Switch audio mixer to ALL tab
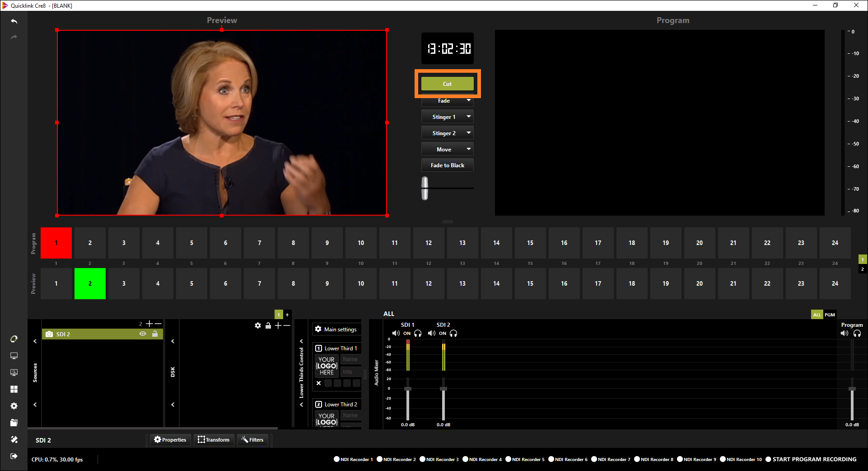 tap(817, 315)
